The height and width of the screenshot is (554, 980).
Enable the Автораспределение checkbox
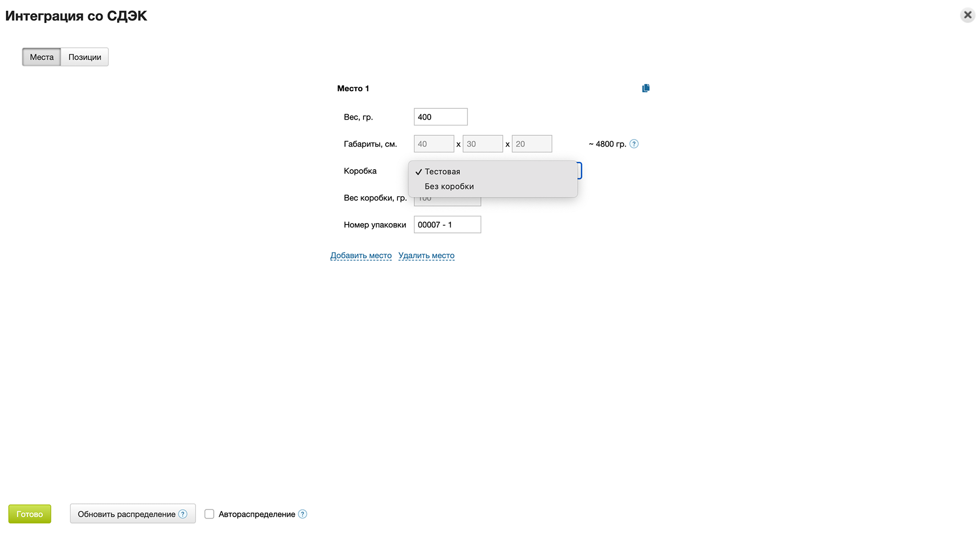pos(209,514)
